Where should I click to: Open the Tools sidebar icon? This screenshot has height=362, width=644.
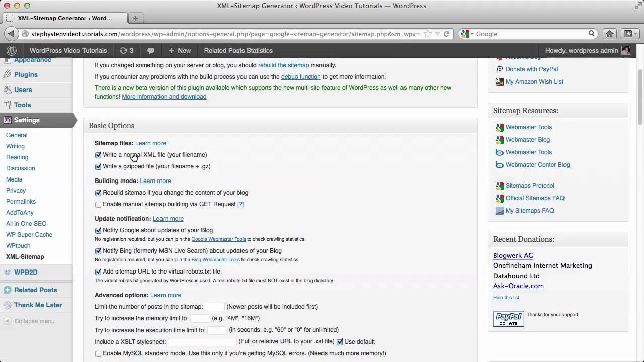[x=7, y=105]
